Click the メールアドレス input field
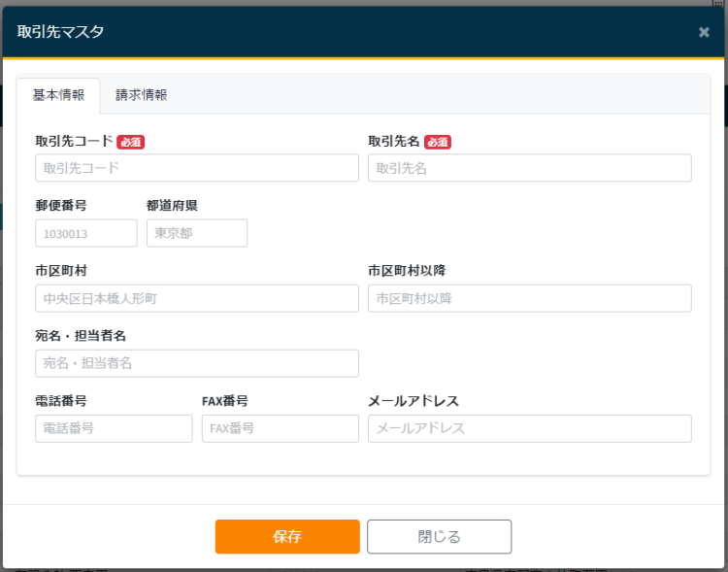 point(529,428)
